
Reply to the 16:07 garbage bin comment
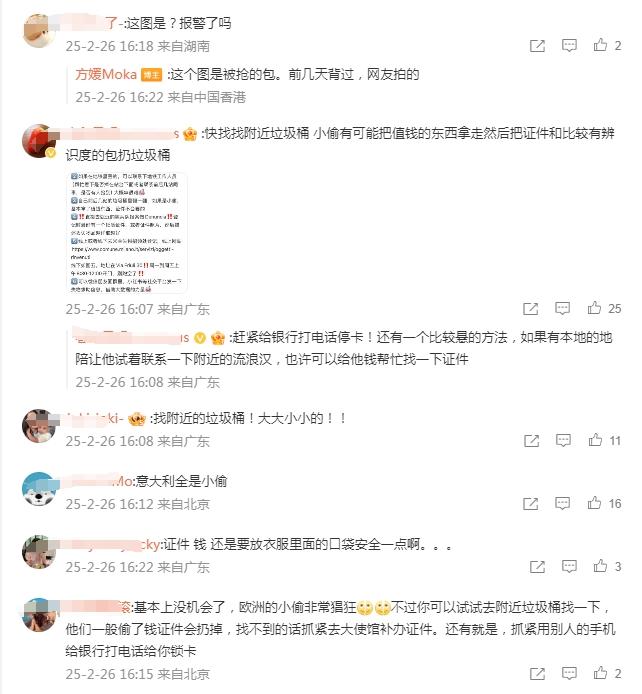coord(562,308)
